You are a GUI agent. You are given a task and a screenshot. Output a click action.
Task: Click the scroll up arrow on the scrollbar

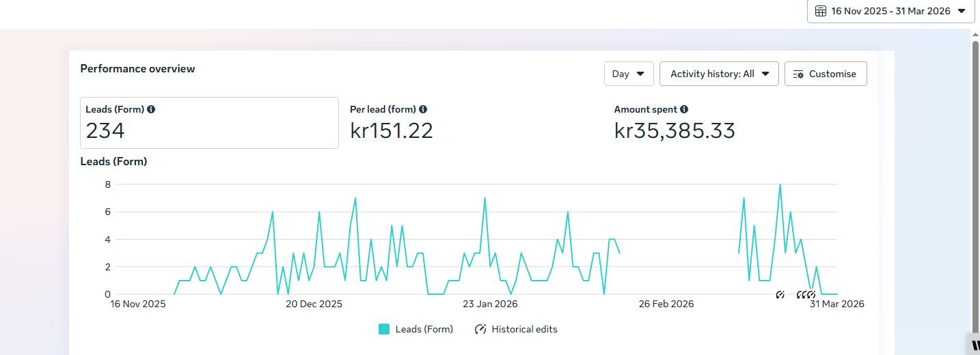tap(975, 35)
